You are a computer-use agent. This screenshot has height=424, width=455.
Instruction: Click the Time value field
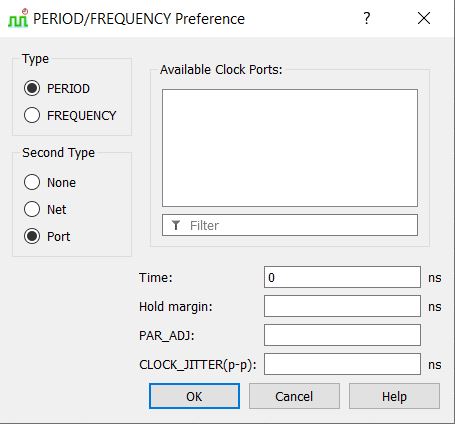click(342, 277)
